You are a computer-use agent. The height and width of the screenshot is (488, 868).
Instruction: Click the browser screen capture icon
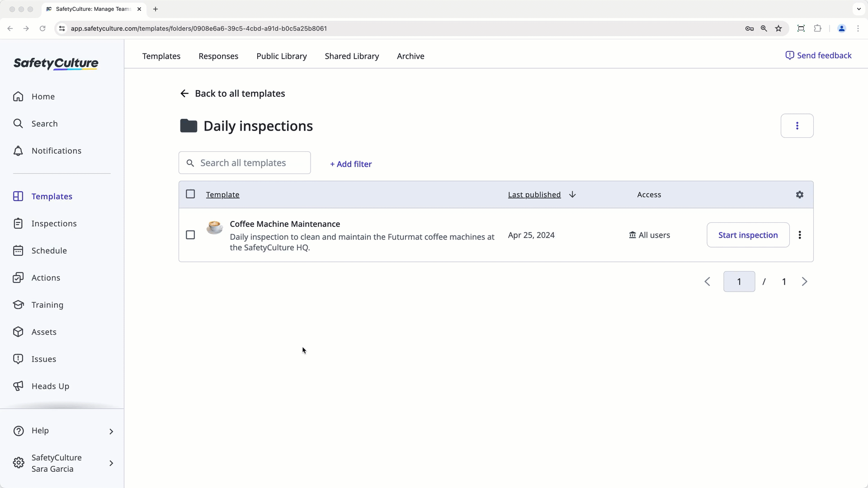[801, 28]
